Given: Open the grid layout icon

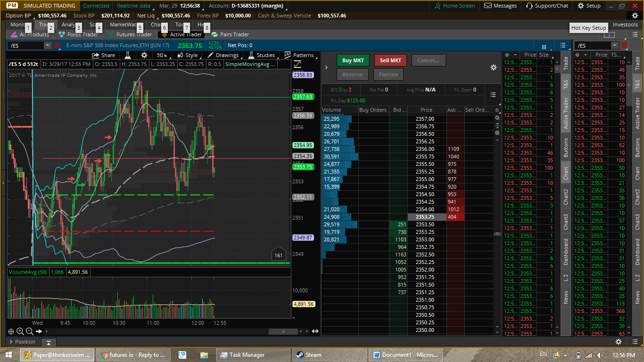Looking at the screenshot, I should click(x=544, y=46).
